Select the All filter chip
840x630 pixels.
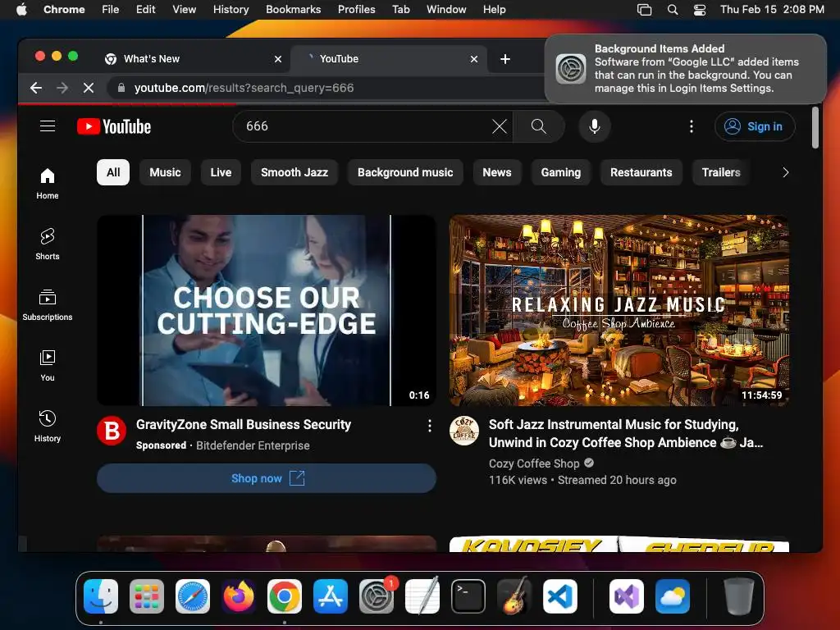click(113, 172)
